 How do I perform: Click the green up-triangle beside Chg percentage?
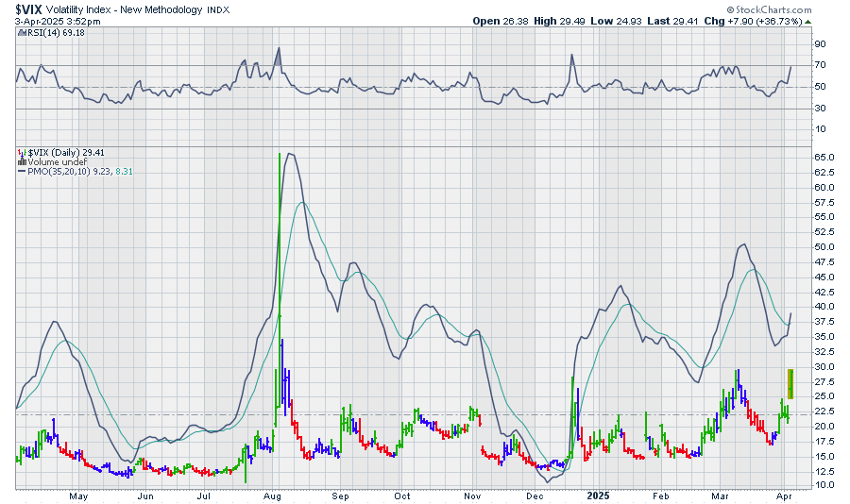pos(809,21)
